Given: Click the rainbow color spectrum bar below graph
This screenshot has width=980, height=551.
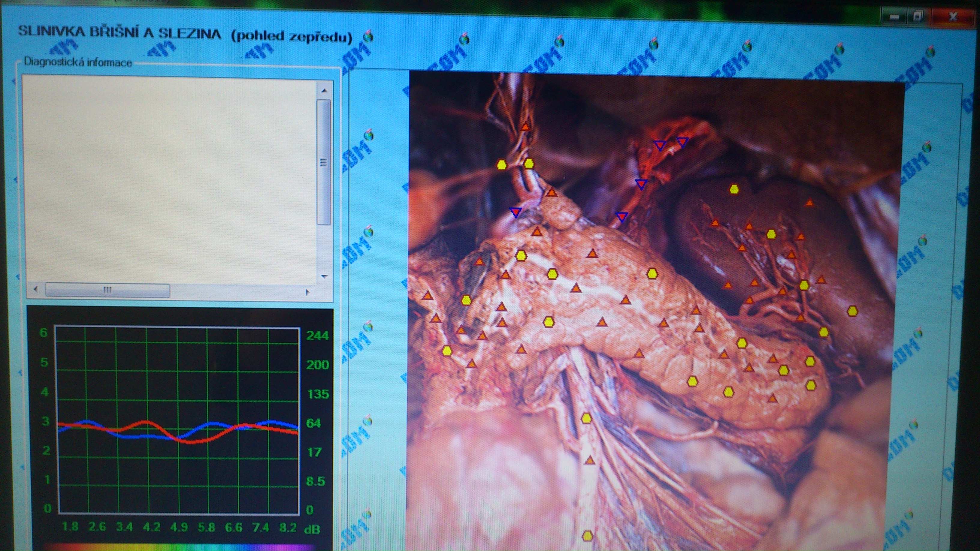Looking at the screenshot, I should pyautogui.click(x=179, y=547).
